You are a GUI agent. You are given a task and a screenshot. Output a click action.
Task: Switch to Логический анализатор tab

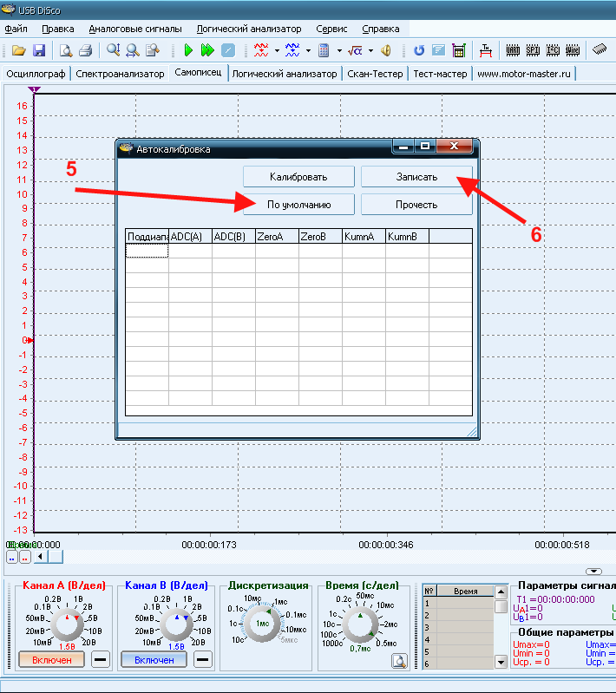(285, 74)
